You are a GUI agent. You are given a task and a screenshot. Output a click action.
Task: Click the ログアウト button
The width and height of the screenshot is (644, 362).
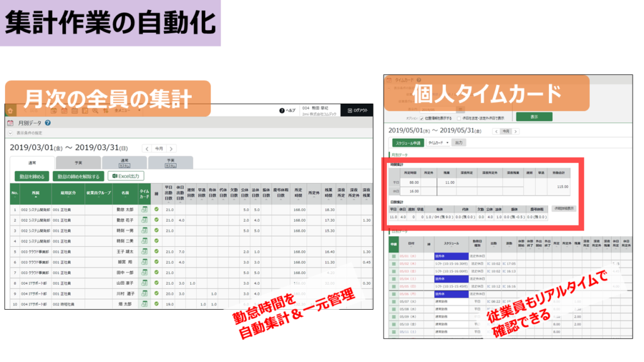tap(357, 111)
